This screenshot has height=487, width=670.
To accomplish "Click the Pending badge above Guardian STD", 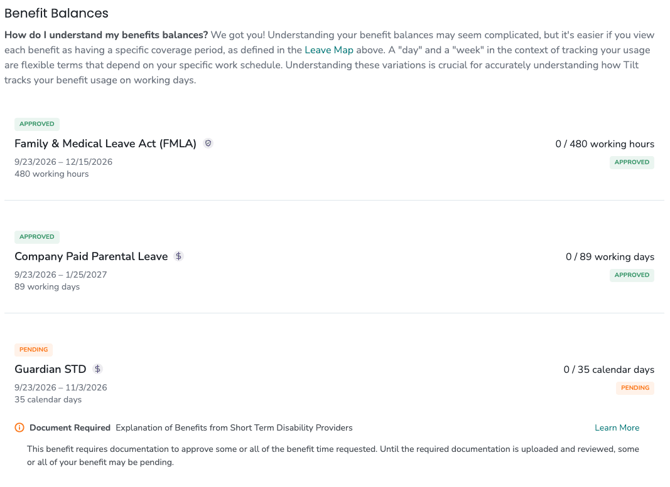I will (33, 349).
